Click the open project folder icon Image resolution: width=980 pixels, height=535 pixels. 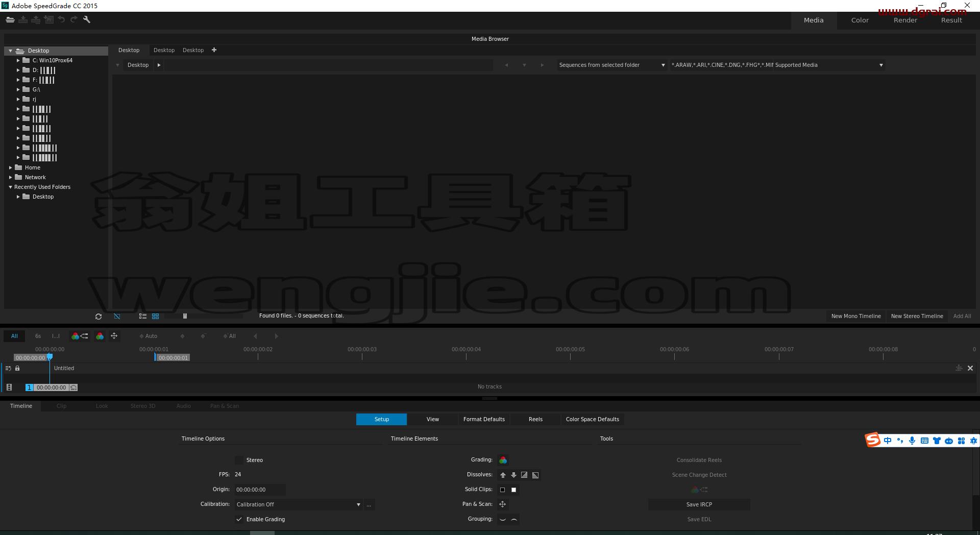[10, 19]
